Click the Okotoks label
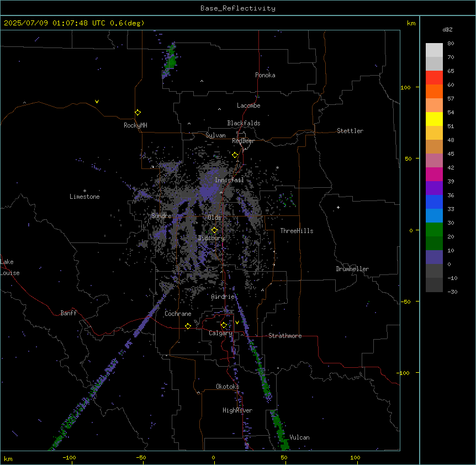Viewport: 476px width, 465px height. [228, 387]
